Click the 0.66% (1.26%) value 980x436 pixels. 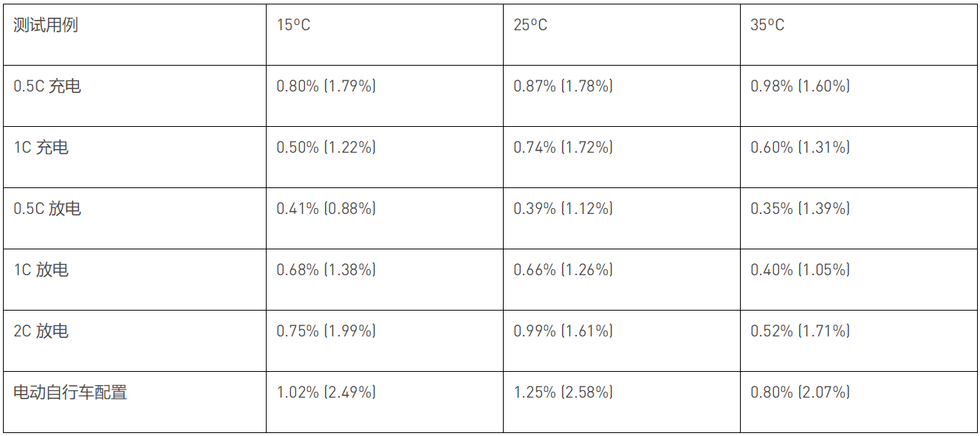coord(563,270)
